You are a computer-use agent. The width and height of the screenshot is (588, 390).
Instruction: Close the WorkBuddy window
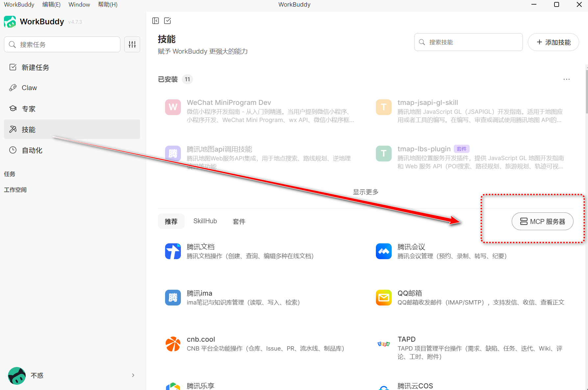point(579,4)
